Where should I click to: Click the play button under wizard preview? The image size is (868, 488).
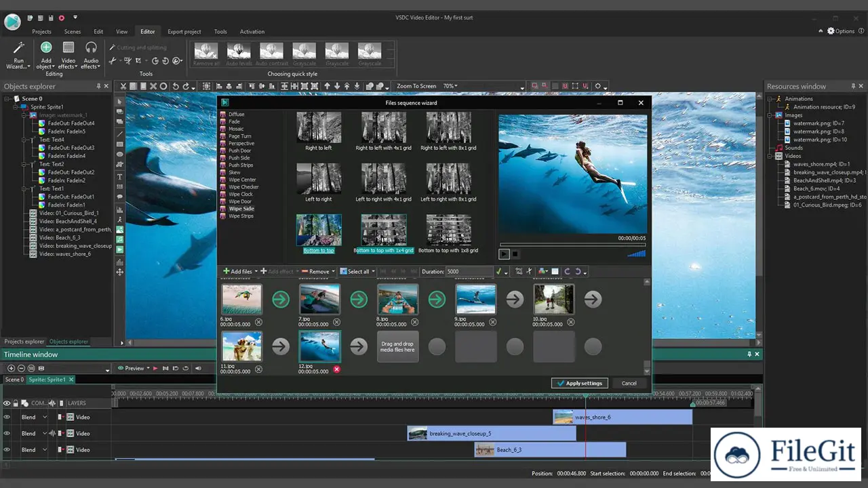click(x=504, y=253)
